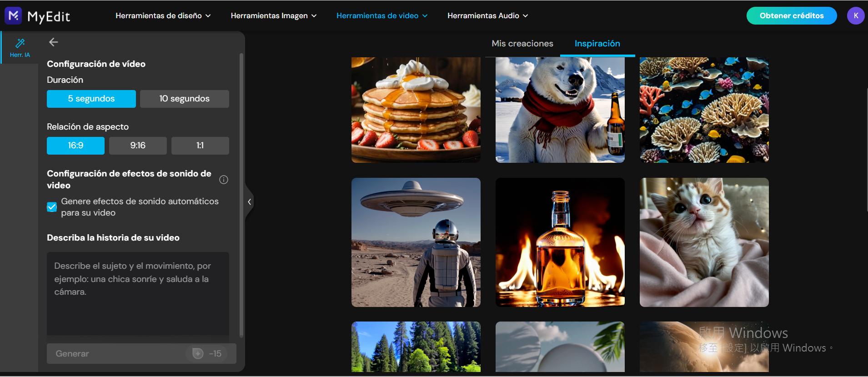Screen dimensions: 868x377
Task: Open the polar bear inspiration thumbnail
Action: 560,110
